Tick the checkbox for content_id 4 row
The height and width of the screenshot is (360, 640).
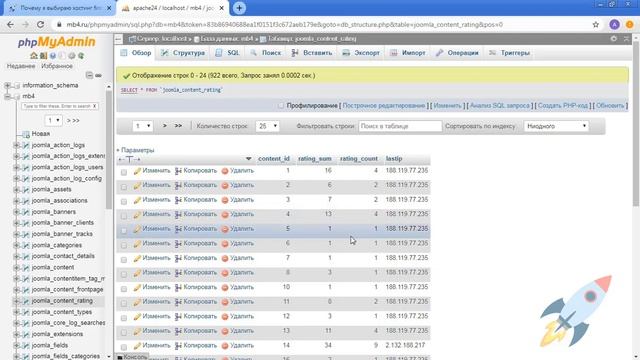coord(124,216)
